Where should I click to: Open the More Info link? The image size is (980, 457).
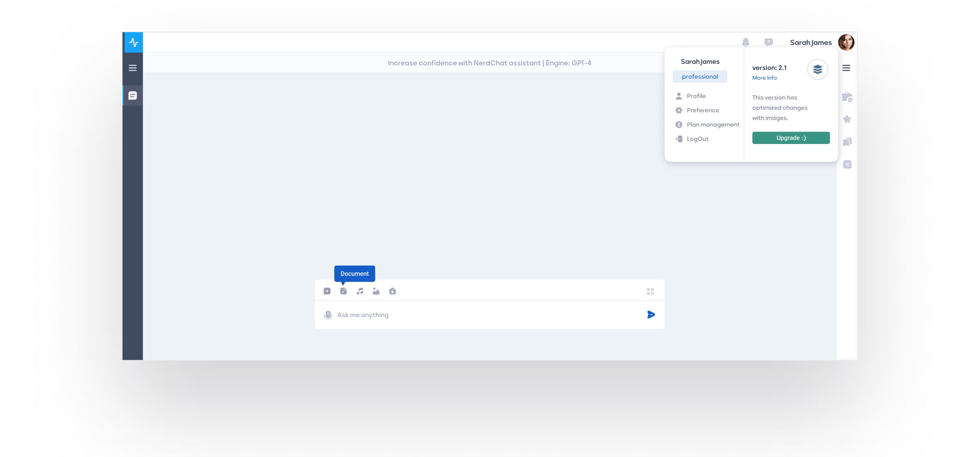(764, 78)
